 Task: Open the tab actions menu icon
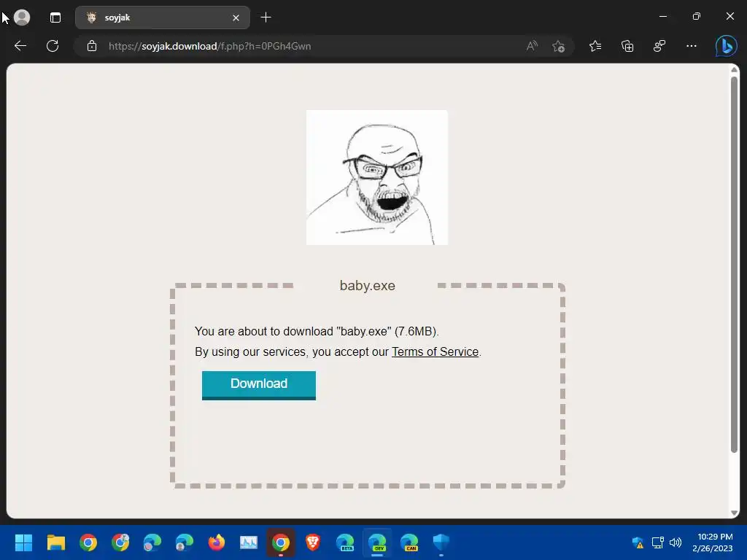[55, 17]
